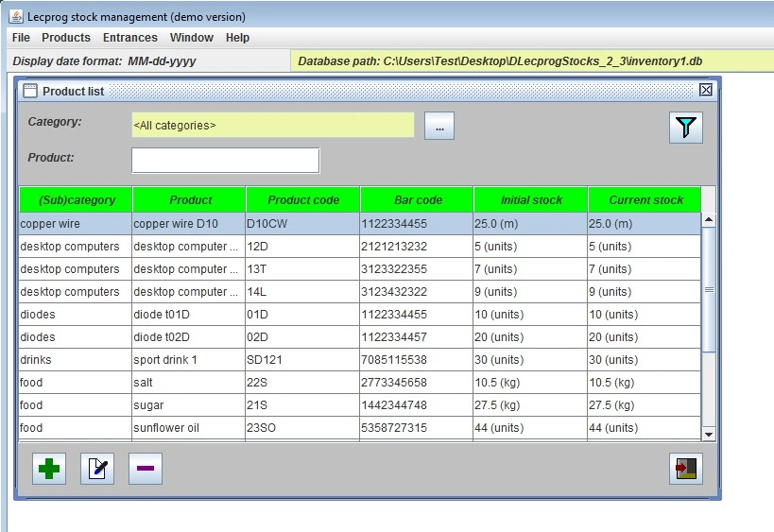The image size is (774, 532).
Task: Click the Product search text field
Action: (225, 160)
